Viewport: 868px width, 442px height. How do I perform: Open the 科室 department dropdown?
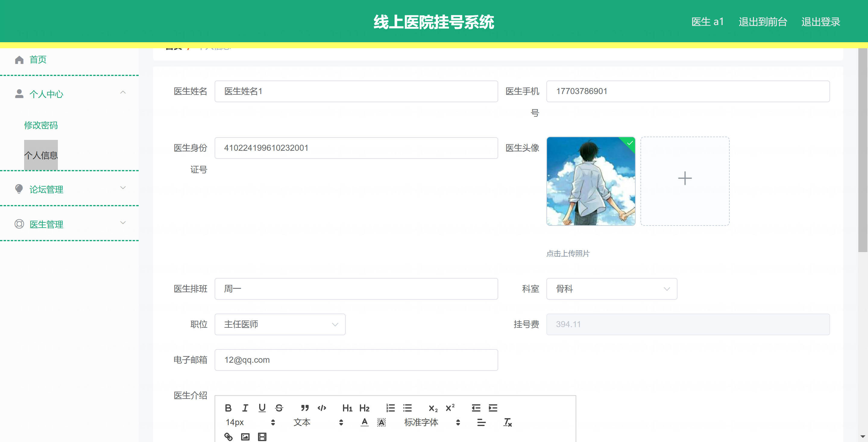612,289
